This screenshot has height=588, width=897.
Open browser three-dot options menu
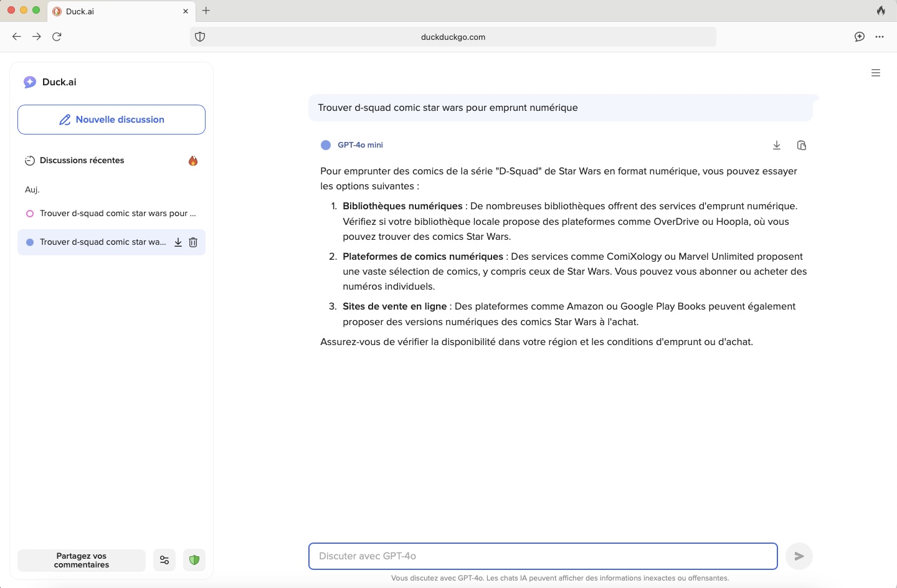[880, 37]
